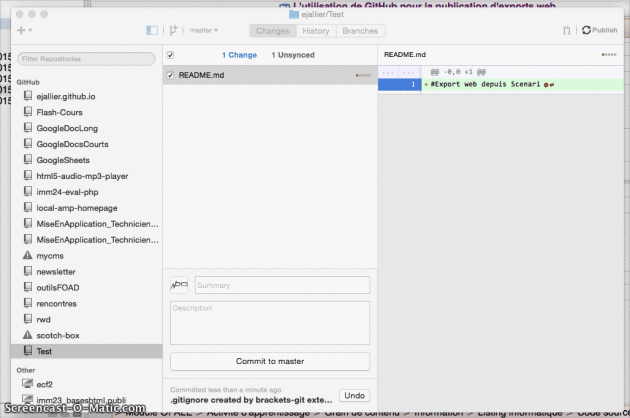This screenshot has height=418, width=630.
Task: Open the GoogleDocsCourts repository
Action: click(72, 144)
